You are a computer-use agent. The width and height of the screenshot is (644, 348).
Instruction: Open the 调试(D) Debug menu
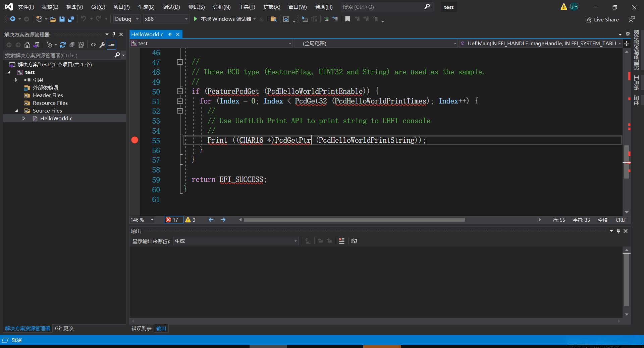pyautogui.click(x=171, y=7)
